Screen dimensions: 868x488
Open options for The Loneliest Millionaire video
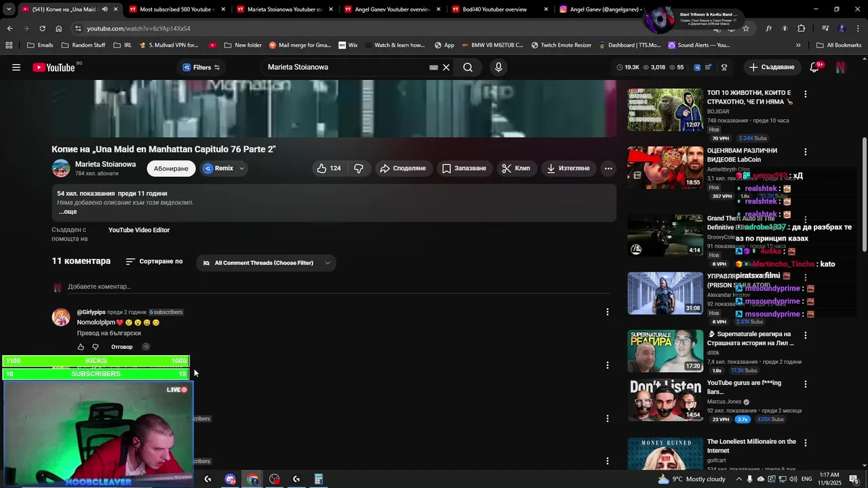point(805,443)
